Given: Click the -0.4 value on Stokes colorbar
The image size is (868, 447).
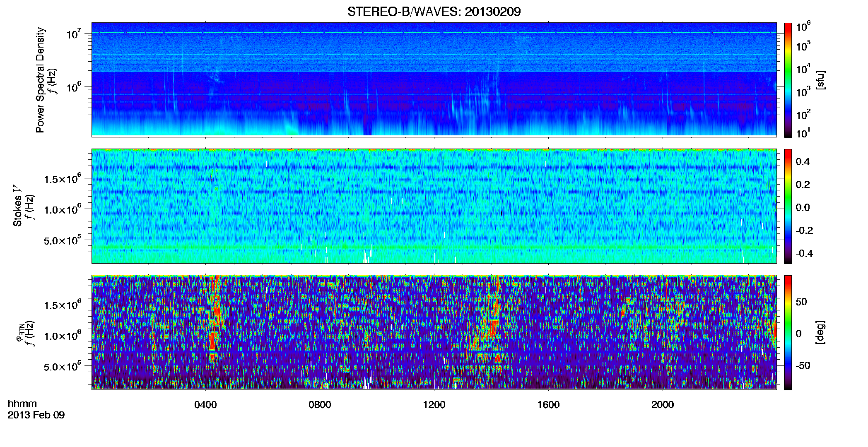Looking at the screenshot, I should point(804,253).
